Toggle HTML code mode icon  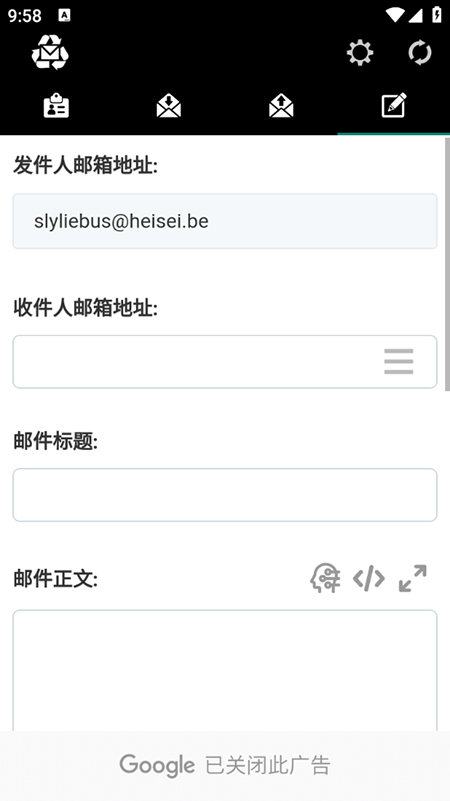click(369, 578)
